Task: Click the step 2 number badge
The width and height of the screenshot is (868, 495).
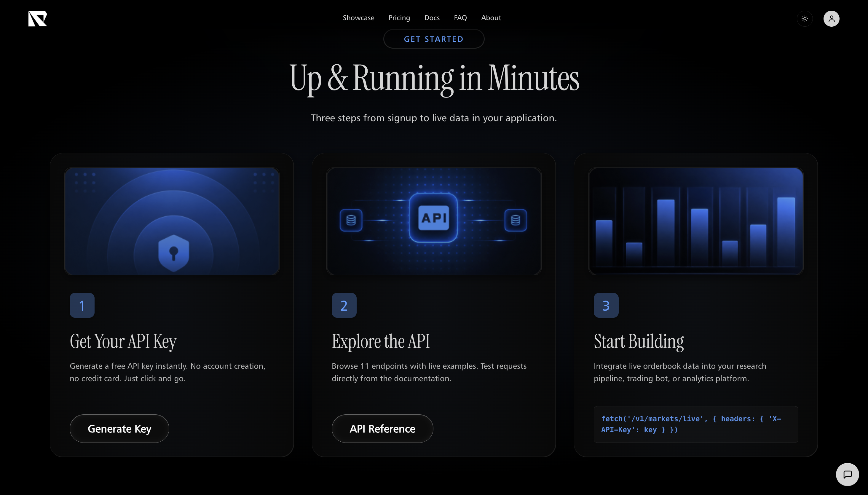Action: [x=344, y=305]
